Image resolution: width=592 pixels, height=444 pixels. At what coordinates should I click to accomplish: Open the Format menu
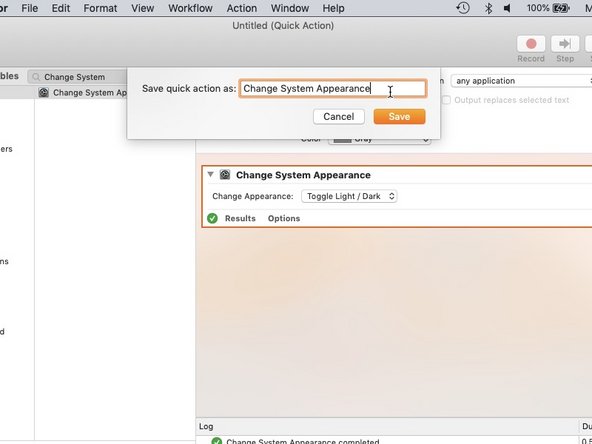tap(100, 8)
